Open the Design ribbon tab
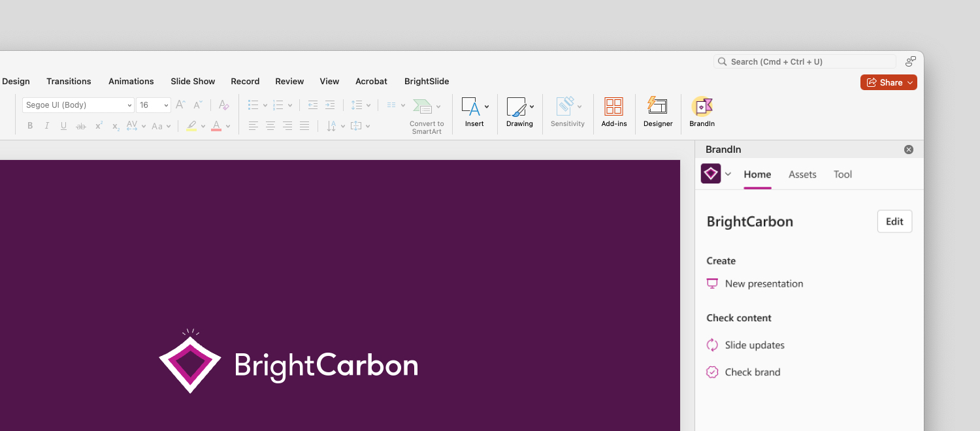980x431 pixels. coord(16,82)
